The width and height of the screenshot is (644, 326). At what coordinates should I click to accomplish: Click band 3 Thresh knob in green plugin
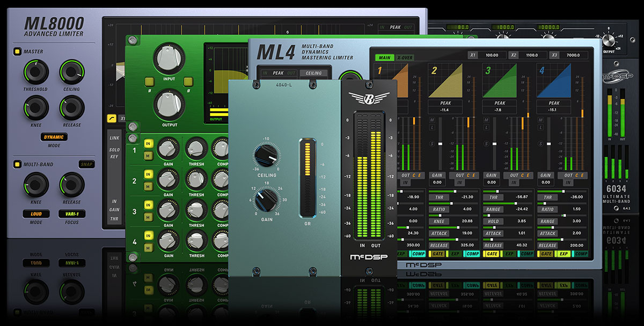(196, 210)
